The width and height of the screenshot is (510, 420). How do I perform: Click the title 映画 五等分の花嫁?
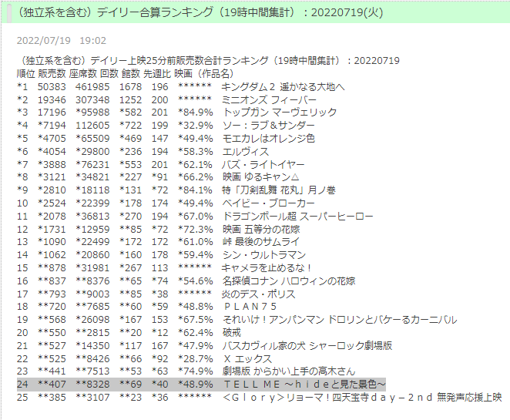click(261, 230)
